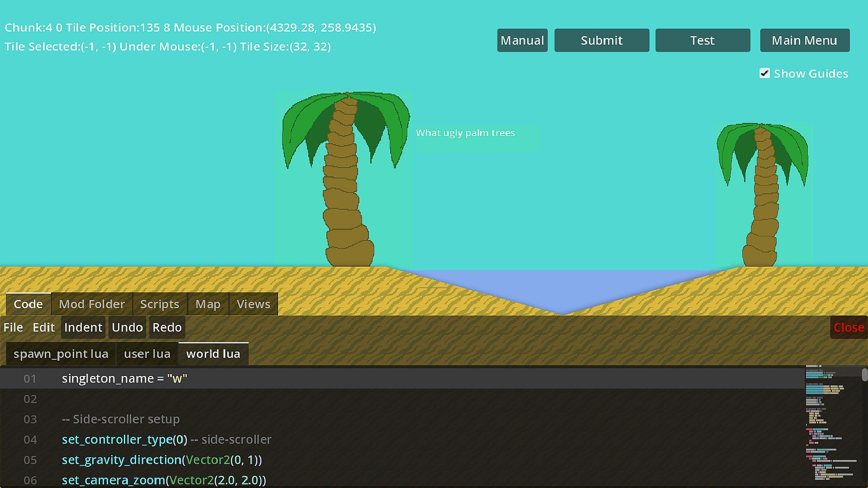
Task: Toggle the Show Guides checkbox
Action: coord(764,73)
